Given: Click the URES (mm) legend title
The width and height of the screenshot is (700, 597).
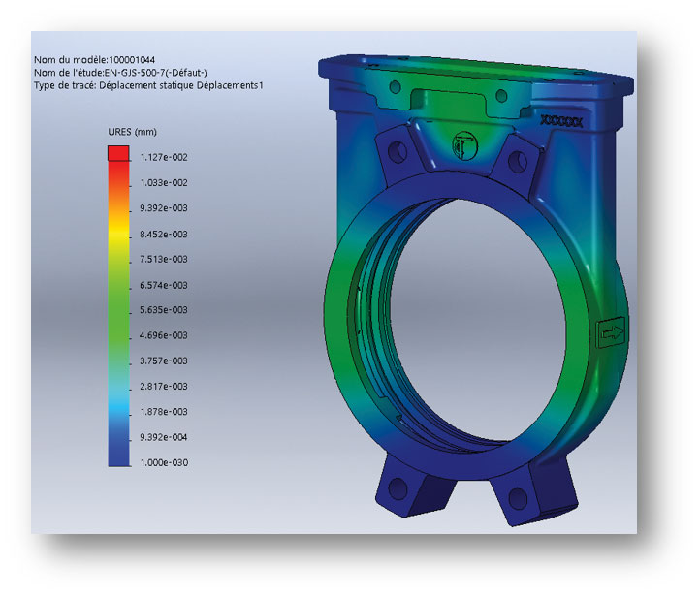Looking at the screenshot, I should (x=132, y=132).
